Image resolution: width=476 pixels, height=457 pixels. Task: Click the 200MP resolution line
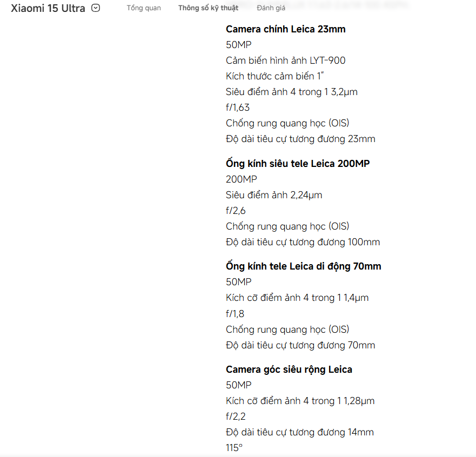(x=242, y=179)
